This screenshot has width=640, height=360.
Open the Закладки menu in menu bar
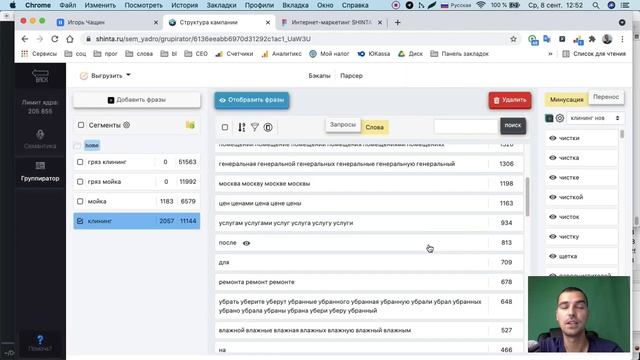(222, 5)
